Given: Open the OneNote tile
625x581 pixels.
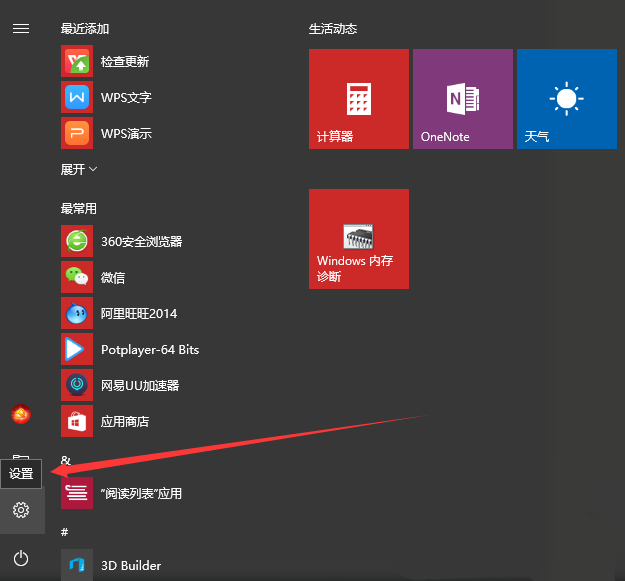Looking at the screenshot, I should pyautogui.click(x=463, y=99).
